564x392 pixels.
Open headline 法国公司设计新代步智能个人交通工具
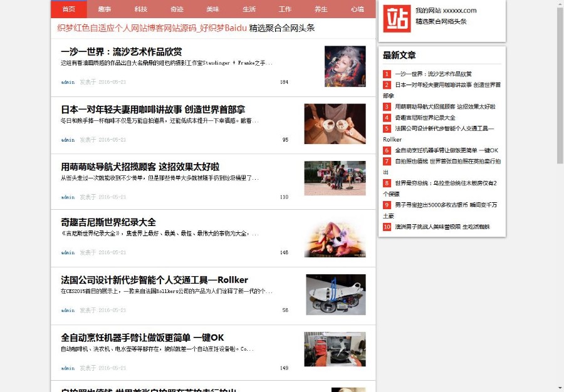click(x=154, y=280)
